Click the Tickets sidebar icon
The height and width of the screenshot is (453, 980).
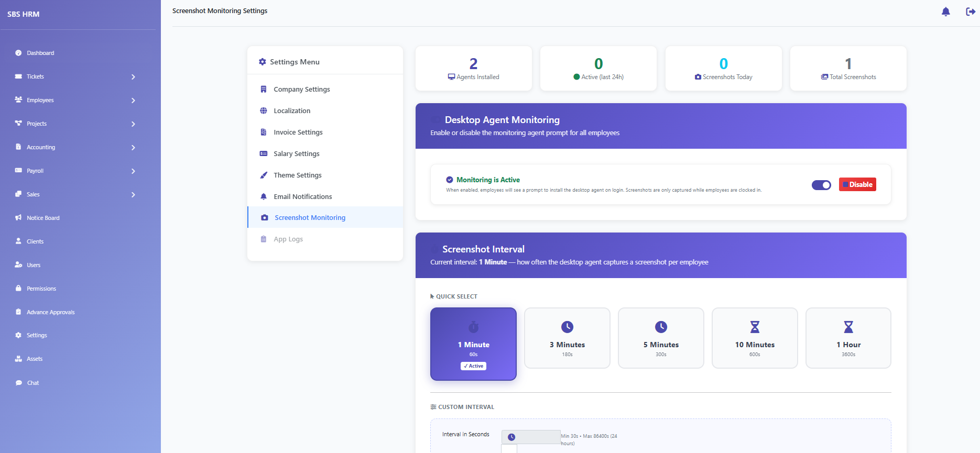pyautogui.click(x=18, y=76)
